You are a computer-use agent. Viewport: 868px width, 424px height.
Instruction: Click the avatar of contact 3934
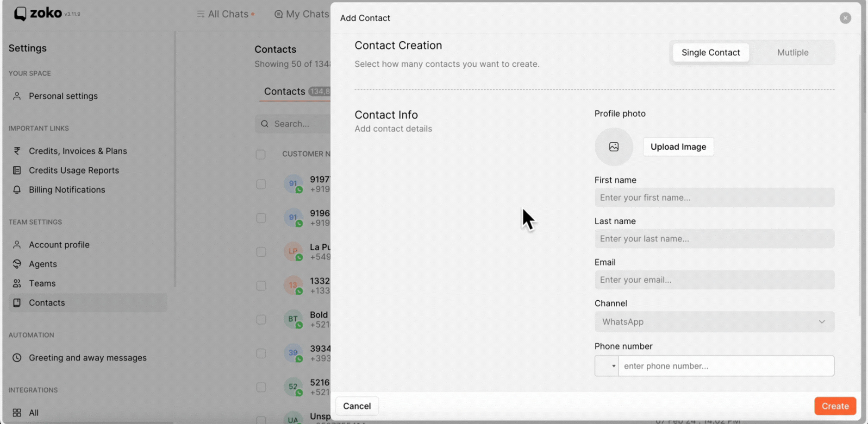(x=293, y=353)
